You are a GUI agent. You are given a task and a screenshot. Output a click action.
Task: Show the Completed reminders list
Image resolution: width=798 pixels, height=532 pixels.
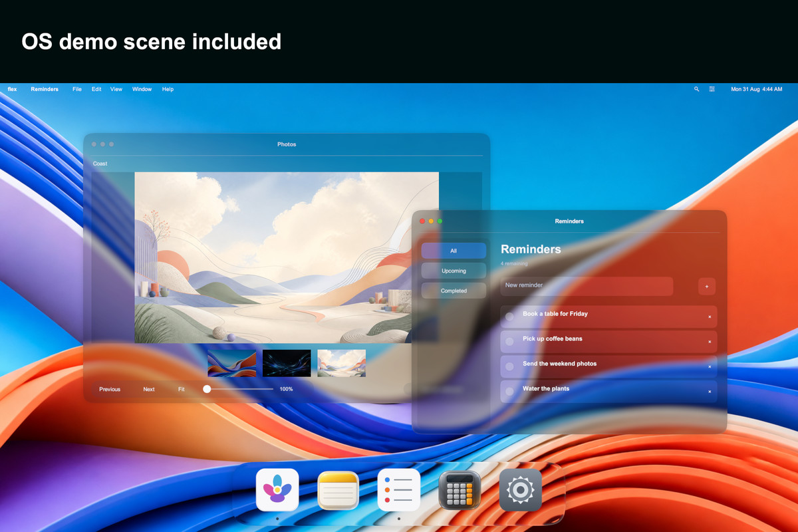coord(454,291)
